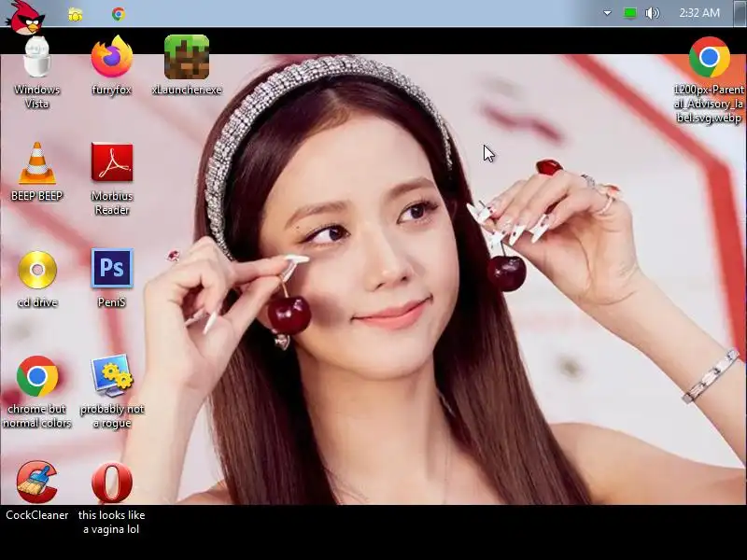Click the probably not a rogue label
Screen dimensions: 747x560
click(112, 415)
